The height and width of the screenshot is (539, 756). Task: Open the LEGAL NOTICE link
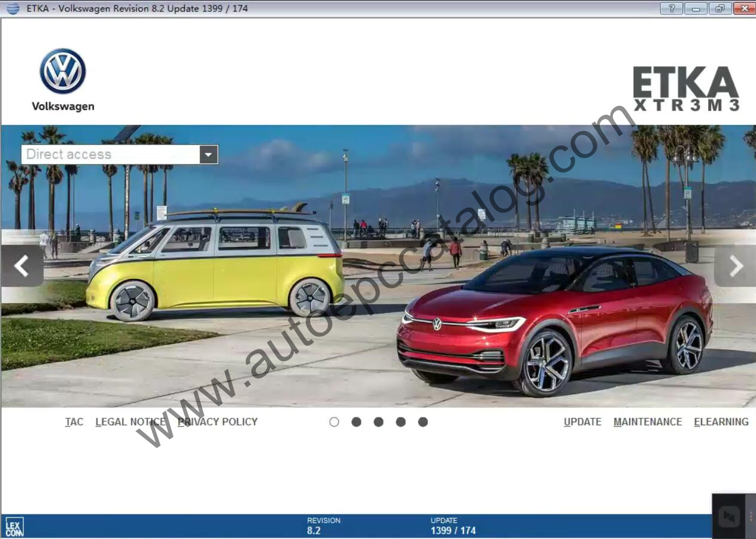[130, 422]
